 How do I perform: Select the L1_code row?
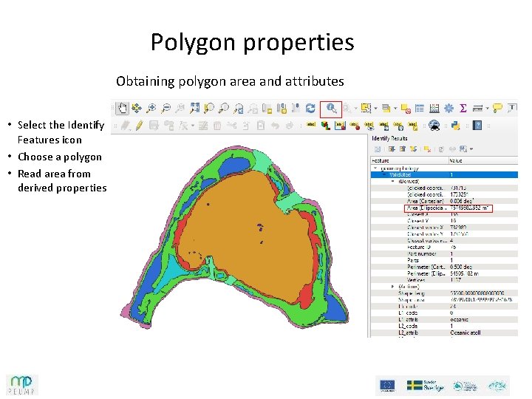coord(444,313)
